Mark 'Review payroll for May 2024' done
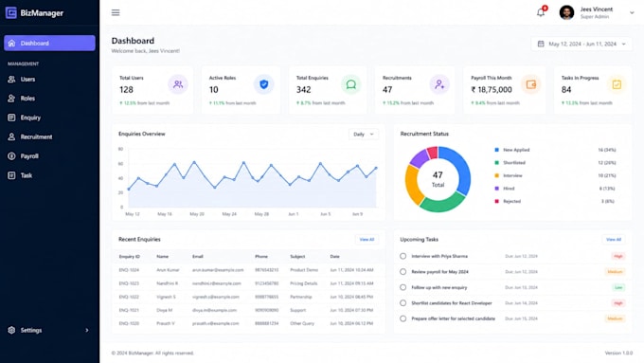This screenshot has width=644, height=363. click(402, 272)
